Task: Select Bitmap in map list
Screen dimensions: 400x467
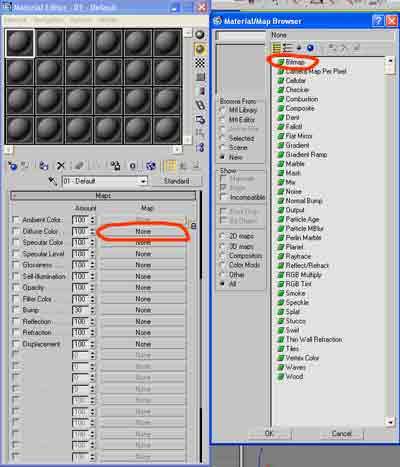Action: [295, 62]
